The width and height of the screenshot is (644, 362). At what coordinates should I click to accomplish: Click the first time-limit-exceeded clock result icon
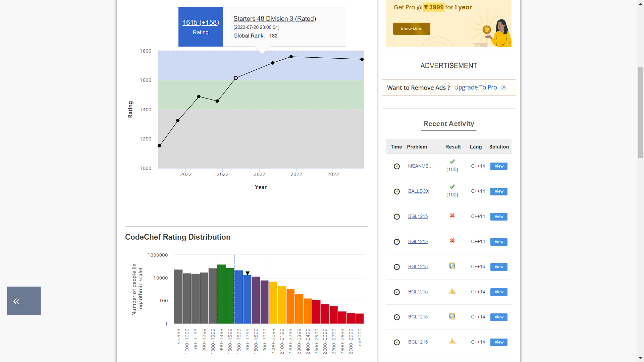452,266
